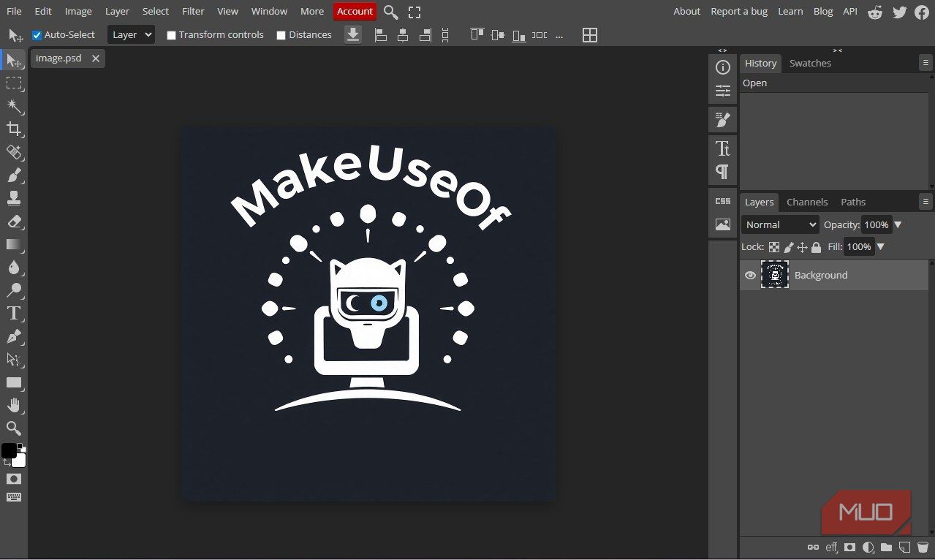Viewport: 935px width, 560px height.
Task: Toggle lock transparent pixels
Action: pos(774,247)
